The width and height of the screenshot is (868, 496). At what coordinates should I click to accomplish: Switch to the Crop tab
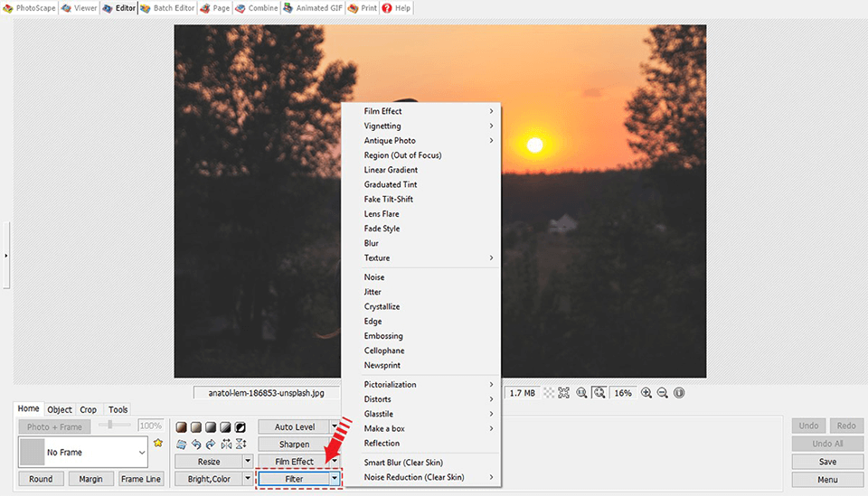(88, 410)
